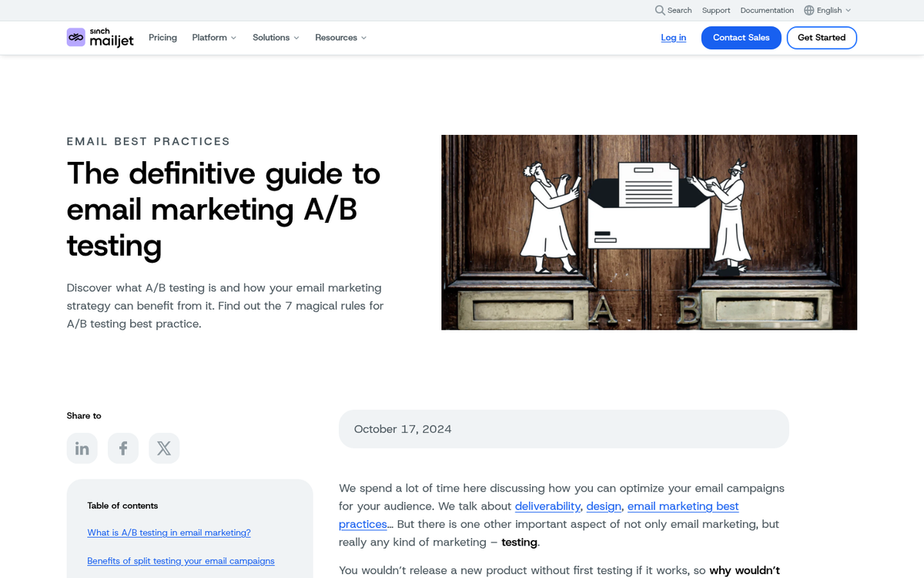Open the English language selector

[829, 10]
